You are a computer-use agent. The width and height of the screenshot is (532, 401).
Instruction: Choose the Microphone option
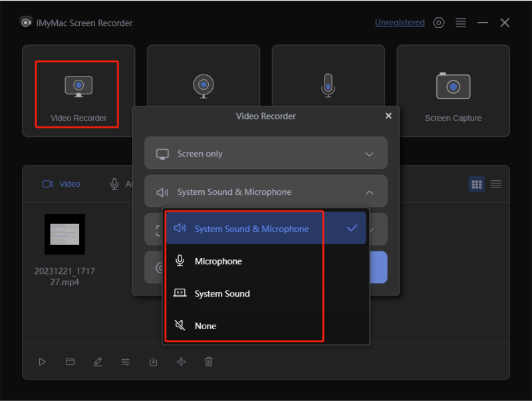(265, 261)
